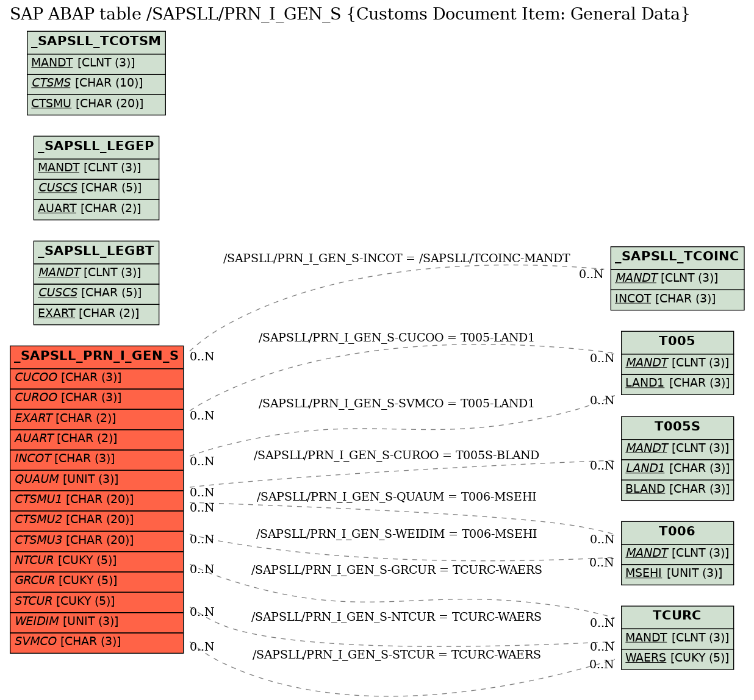Click the SVMCO = T005-LAND1 relation label
The image size is (754, 700).
(397, 404)
